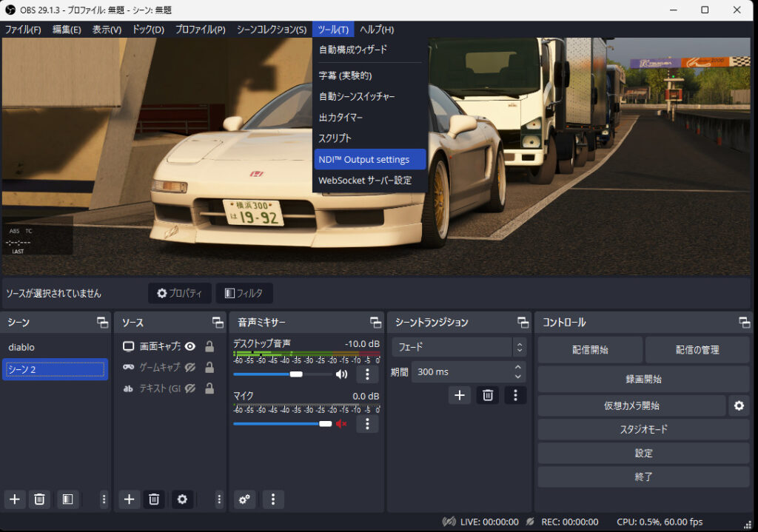Open scene filters icon in シーン panel

tap(67, 499)
